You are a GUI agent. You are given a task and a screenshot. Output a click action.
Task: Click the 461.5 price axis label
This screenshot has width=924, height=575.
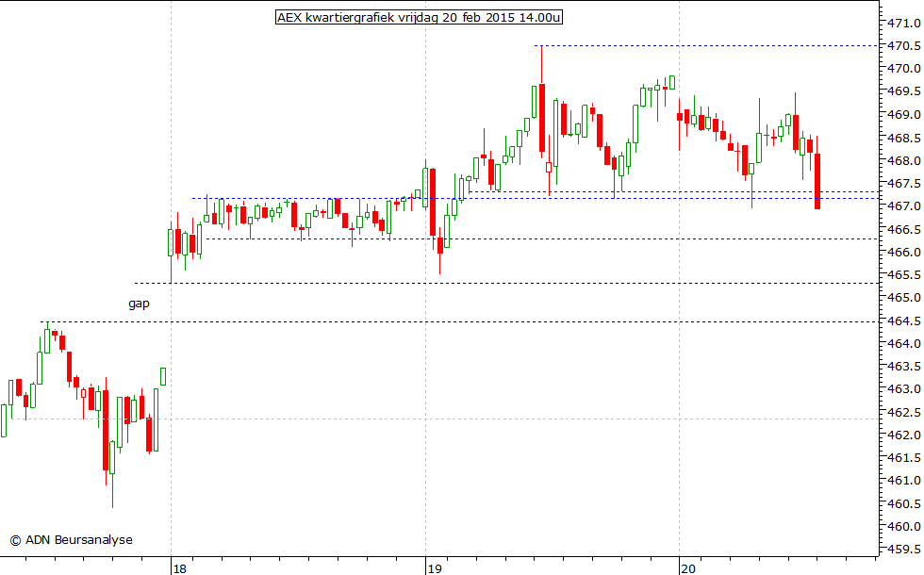(x=904, y=458)
